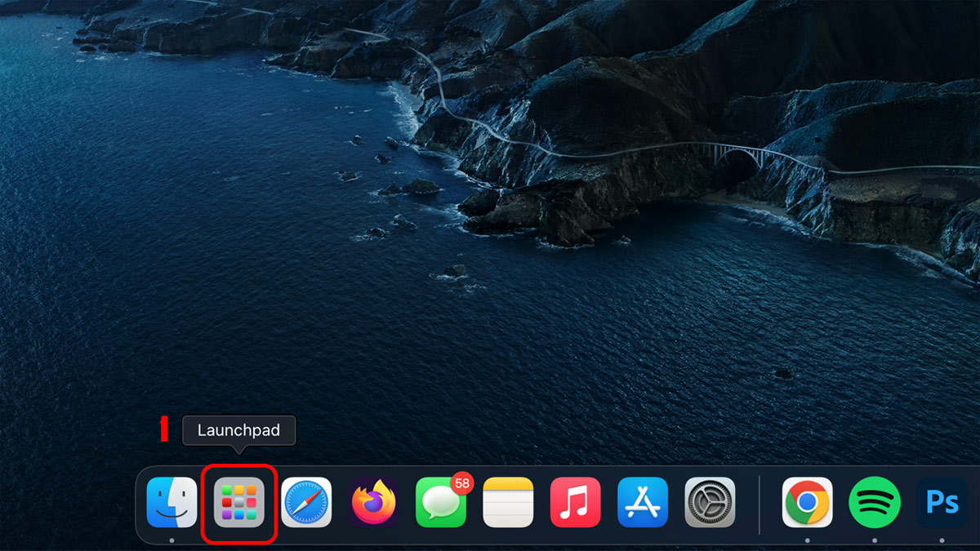The image size is (980, 551).
Task: Open the App Store
Action: 643,503
